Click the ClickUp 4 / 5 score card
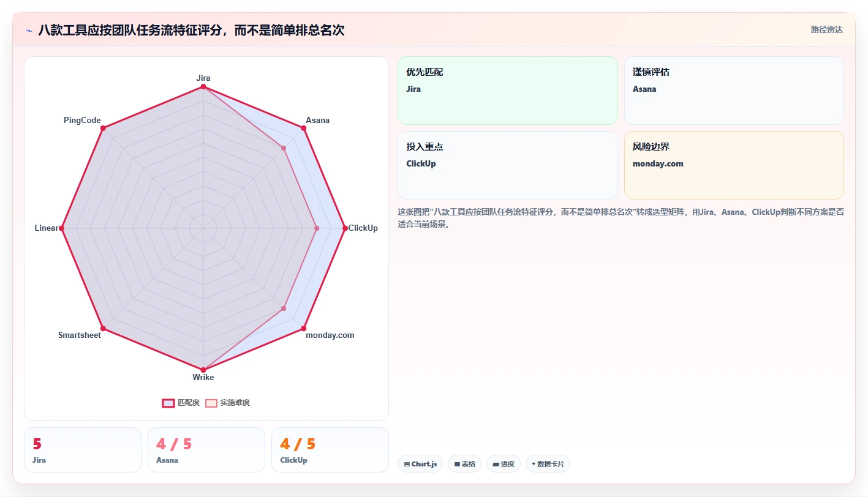 330,450
